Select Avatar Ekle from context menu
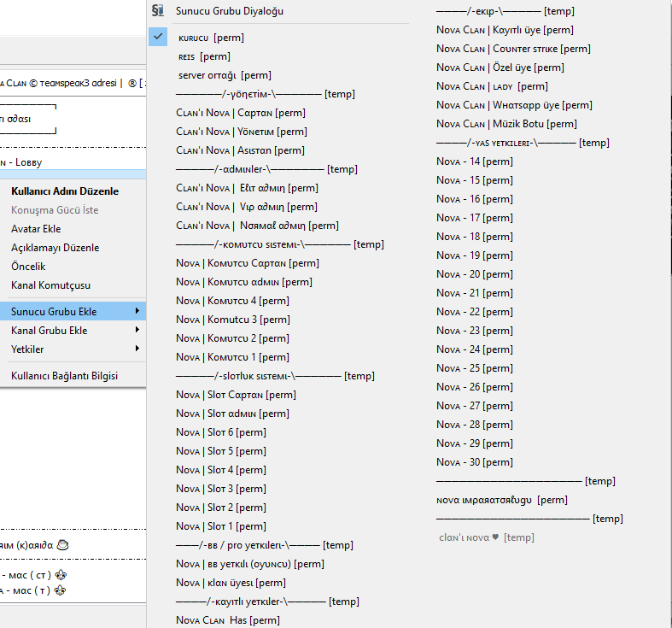The image size is (672, 628). pyautogui.click(x=36, y=229)
